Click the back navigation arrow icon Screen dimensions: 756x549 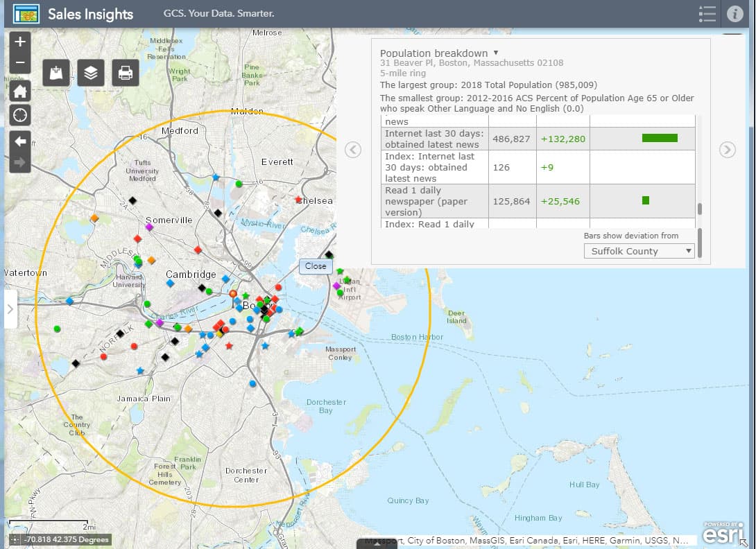[x=19, y=139]
